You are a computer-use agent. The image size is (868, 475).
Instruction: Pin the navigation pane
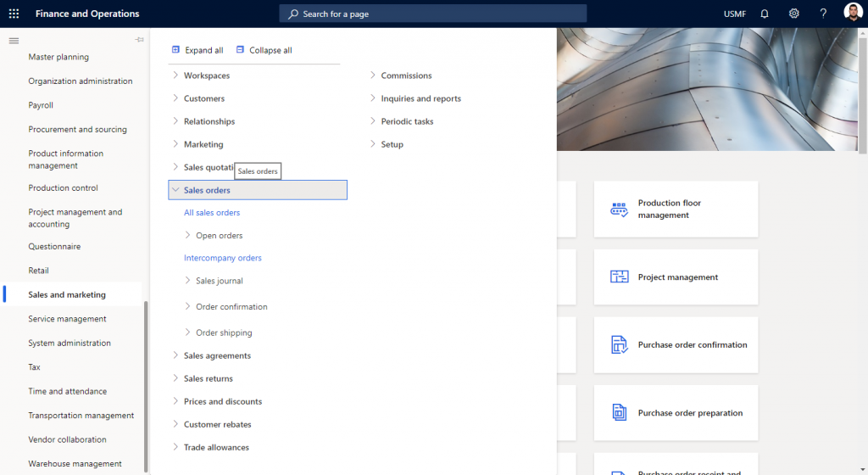point(140,40)
